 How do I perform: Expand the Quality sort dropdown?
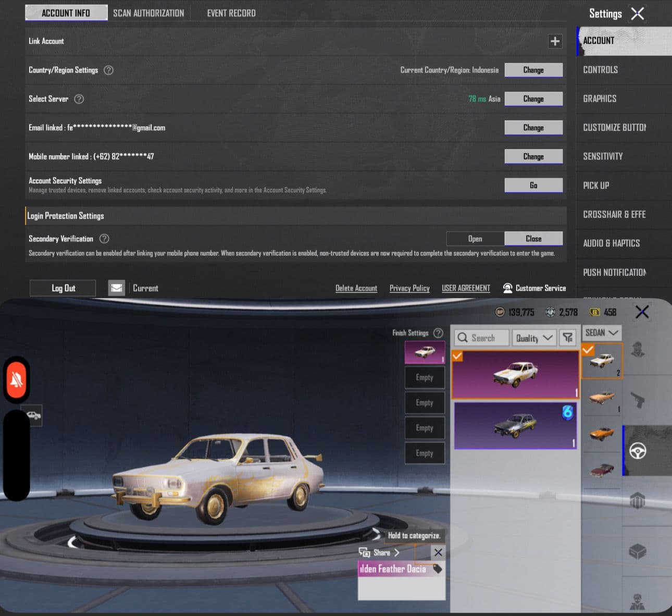pos(534,338)
